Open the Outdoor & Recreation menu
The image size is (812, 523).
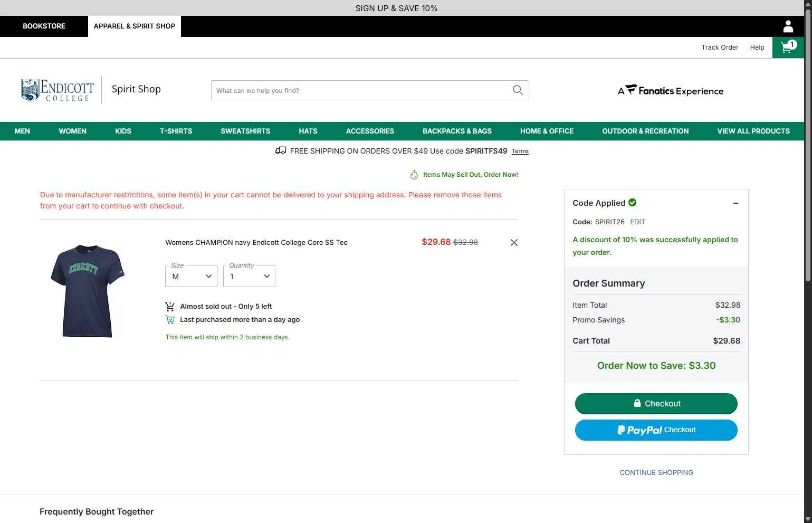pyautogui.click(x=645, y=131)
